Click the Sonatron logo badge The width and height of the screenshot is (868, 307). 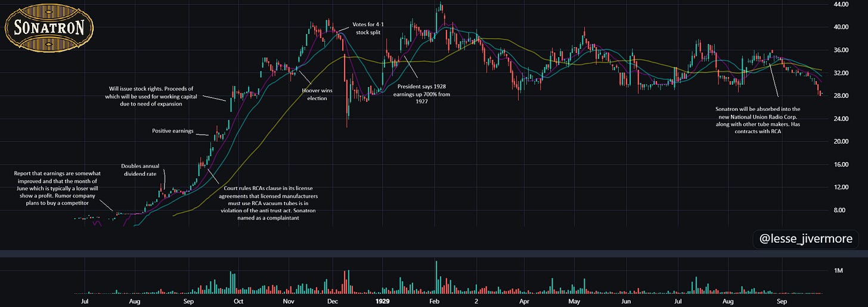49,27
